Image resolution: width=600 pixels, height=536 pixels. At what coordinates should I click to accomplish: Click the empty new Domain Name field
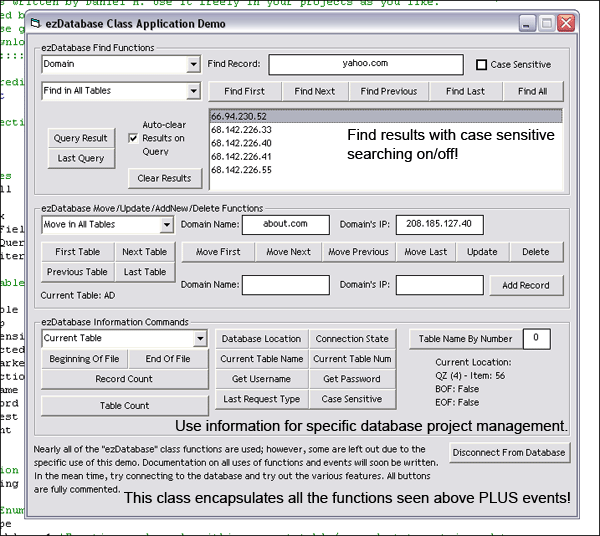point(285,285)
